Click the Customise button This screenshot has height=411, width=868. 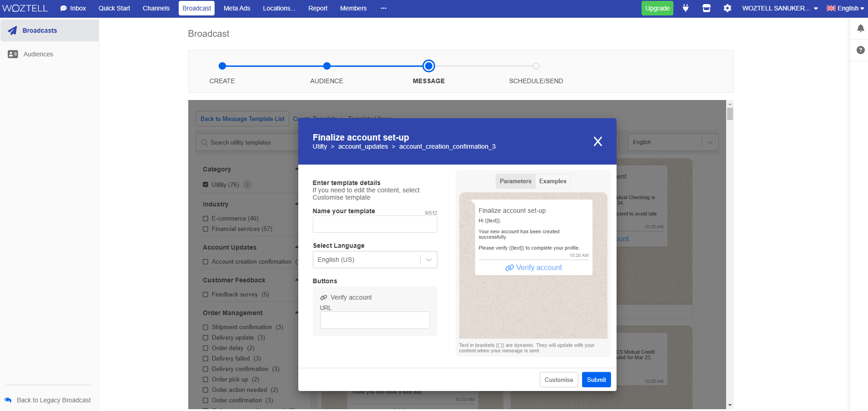click(x=559, y=380)
